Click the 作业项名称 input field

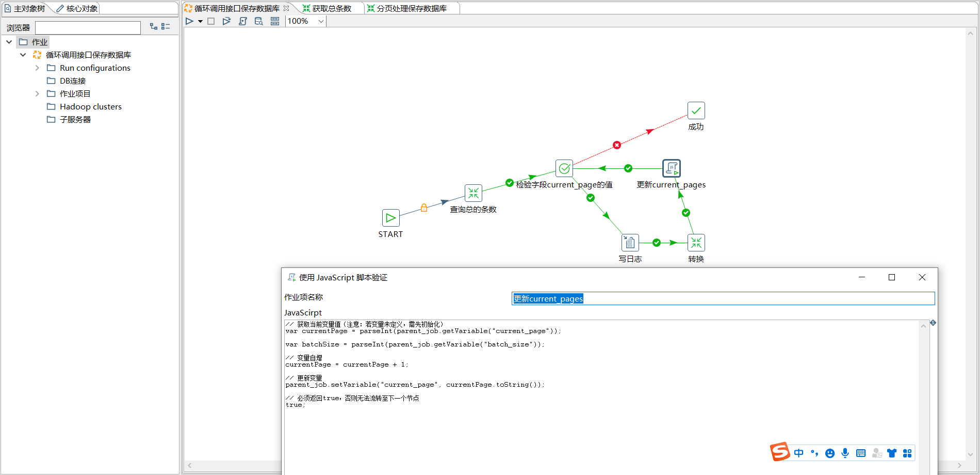(x=723, y=298)
